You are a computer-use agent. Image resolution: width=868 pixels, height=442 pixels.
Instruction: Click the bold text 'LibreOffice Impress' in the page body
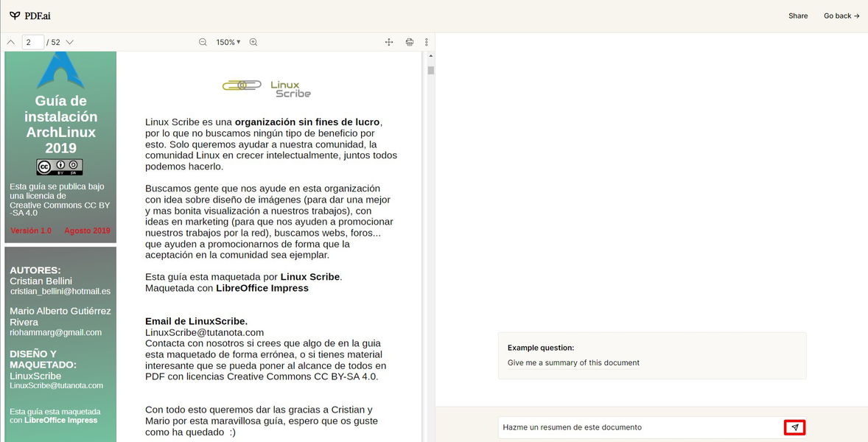pyautogui.click(x=262, y=288)
